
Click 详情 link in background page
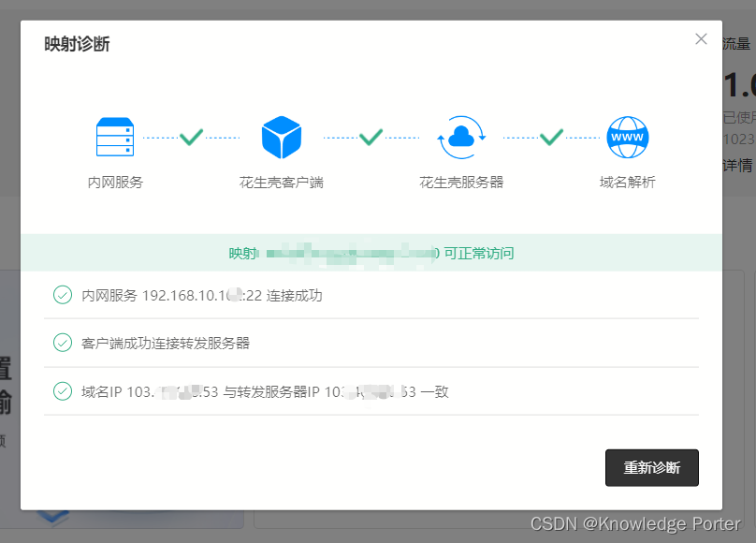pyautogui.click(x=737, y=166)
